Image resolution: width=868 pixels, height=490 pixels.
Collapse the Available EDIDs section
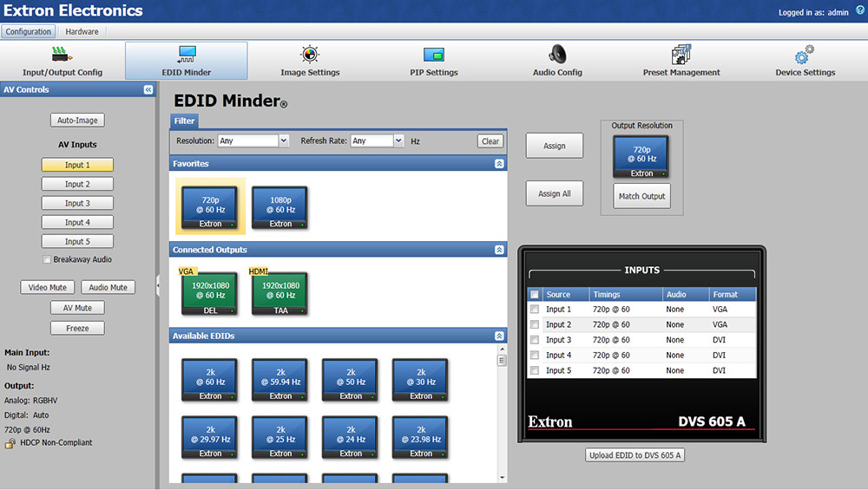pos(499,336)
